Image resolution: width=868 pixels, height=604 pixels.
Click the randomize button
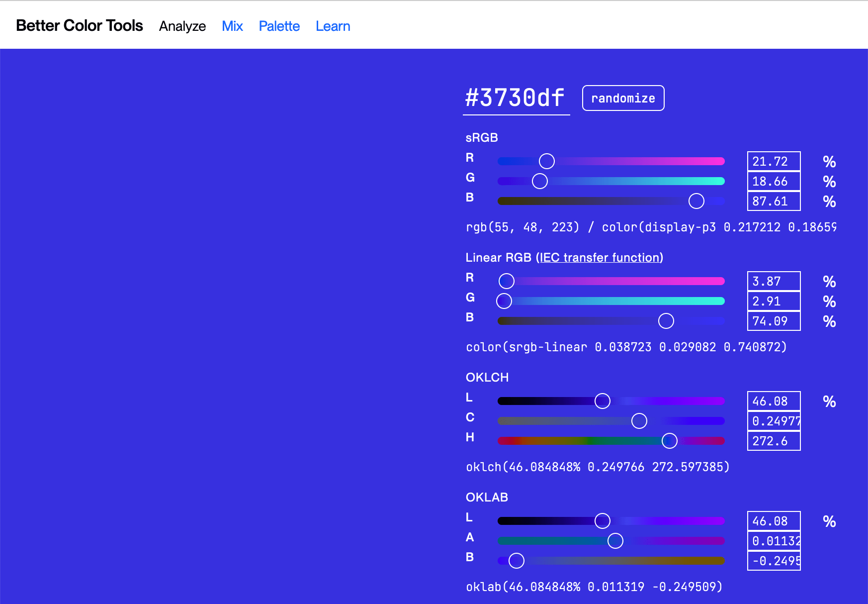click(623, 98)
